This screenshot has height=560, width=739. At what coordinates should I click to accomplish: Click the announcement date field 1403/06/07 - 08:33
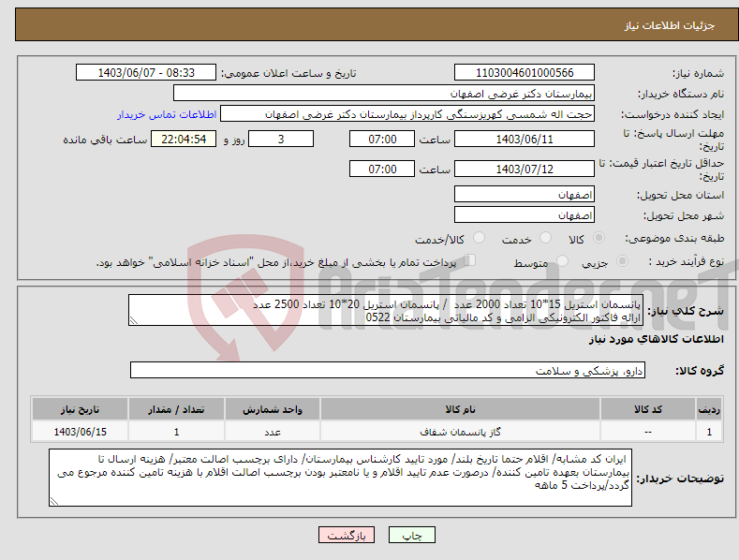tap(146, 73)
